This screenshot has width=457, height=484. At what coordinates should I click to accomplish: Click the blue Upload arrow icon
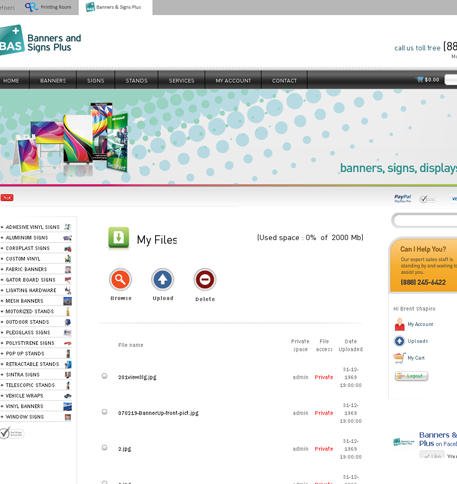coord(163,279)
